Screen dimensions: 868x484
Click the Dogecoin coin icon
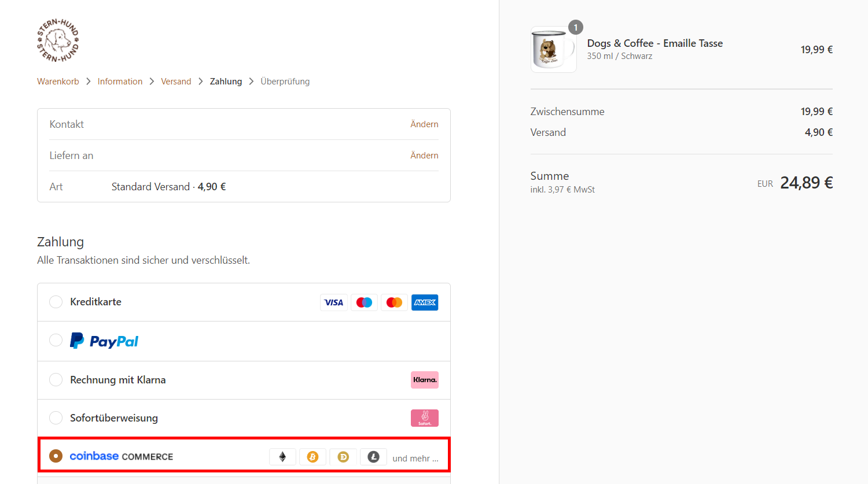click(x=343, y=457)
